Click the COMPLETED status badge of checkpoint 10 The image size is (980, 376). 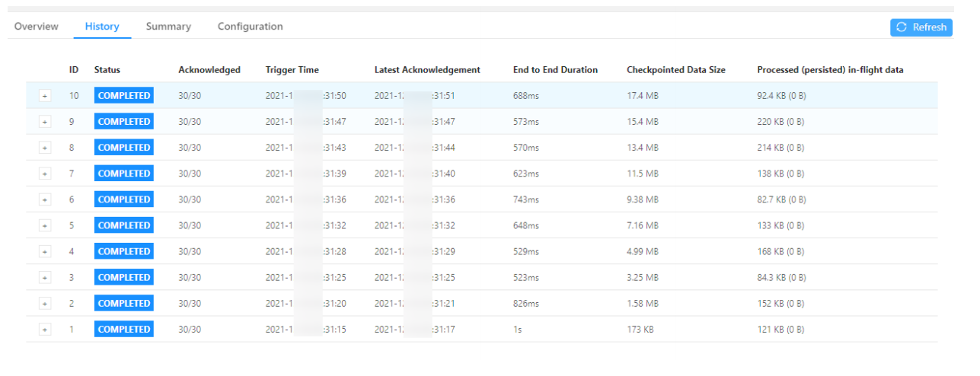[123, 96]
